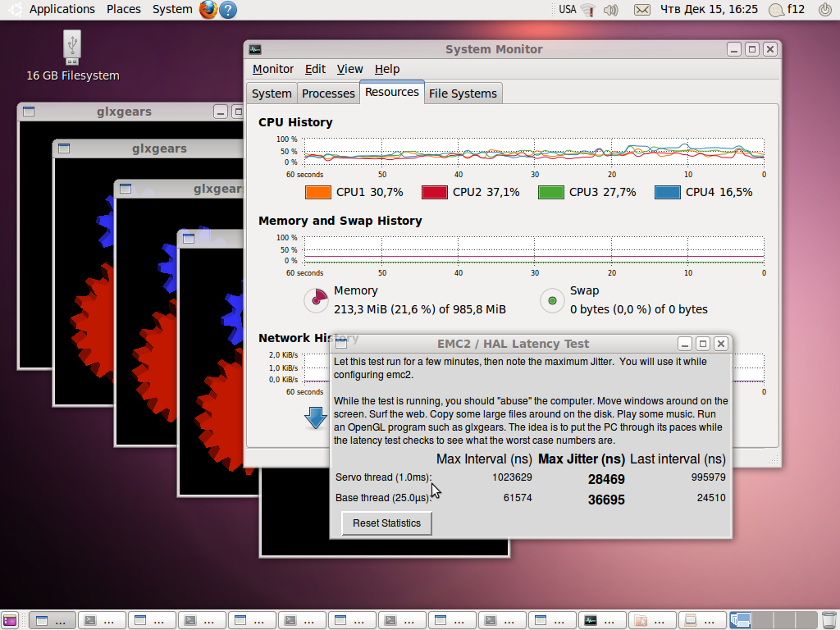This screenshot has height=630, width=840.
Task: Click the orange CPU1 color swatch
Action: pyautogui.click(x=318, y=192)
